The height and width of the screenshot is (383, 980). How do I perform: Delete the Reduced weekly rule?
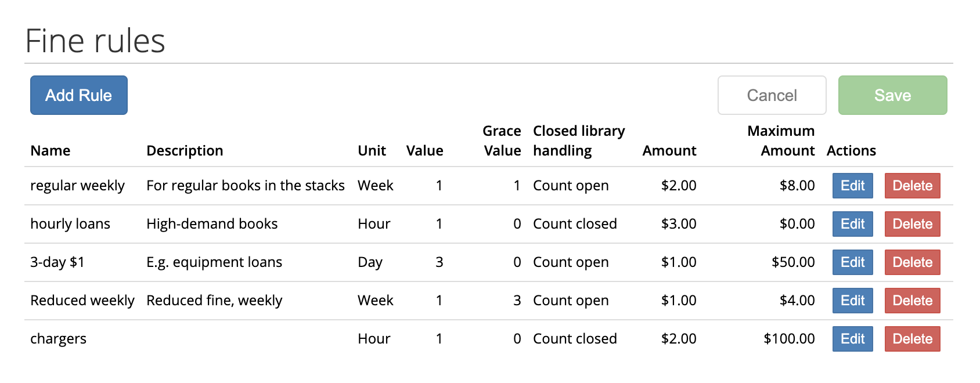[912, 301]
